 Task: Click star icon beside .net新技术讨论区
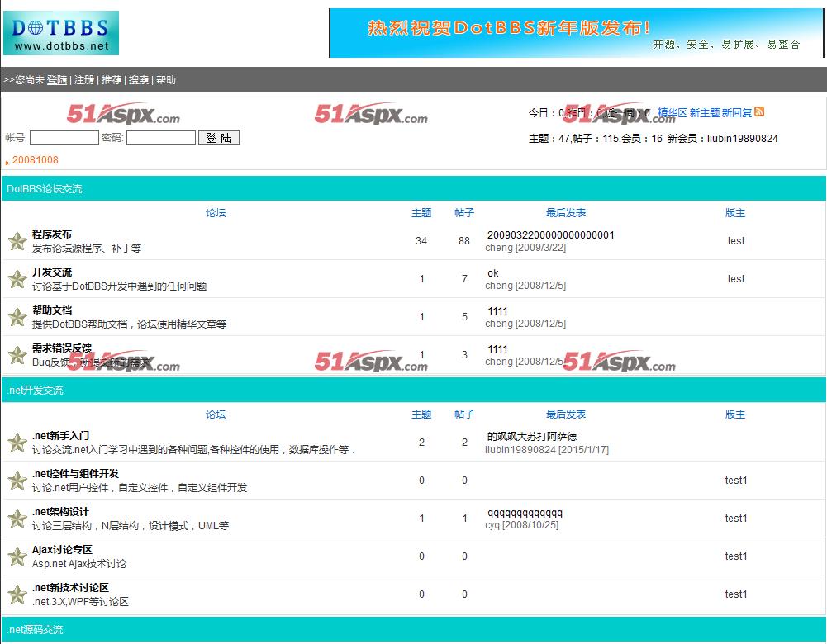[17, 594]
